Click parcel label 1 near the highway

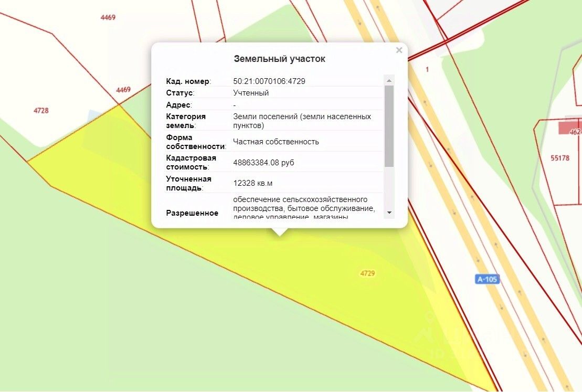[x=427, y=69]
